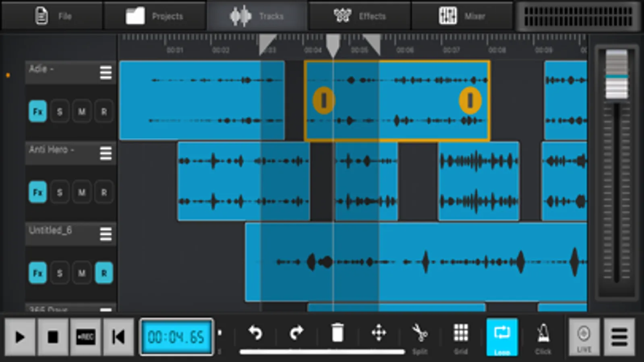The height and width of the screenshot is (362, 644).
Task: Click the loop end marker on ruler
Action: (x=372, y=45)
